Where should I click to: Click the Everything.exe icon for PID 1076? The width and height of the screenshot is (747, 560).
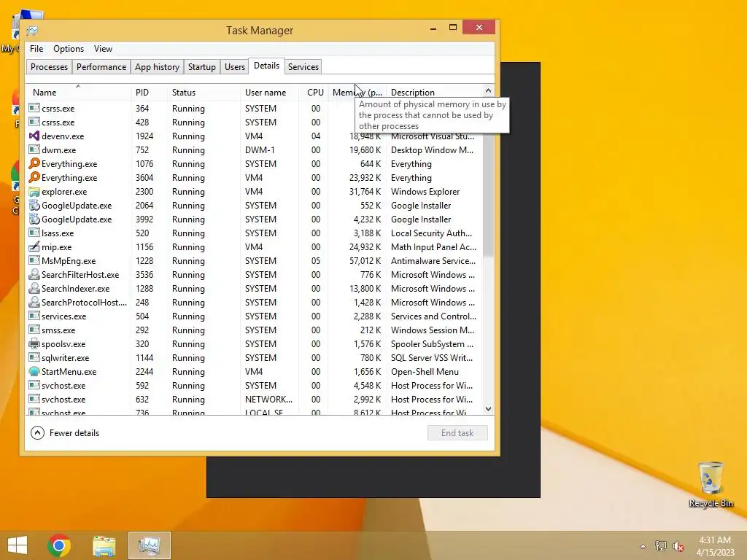click(34, 163)
